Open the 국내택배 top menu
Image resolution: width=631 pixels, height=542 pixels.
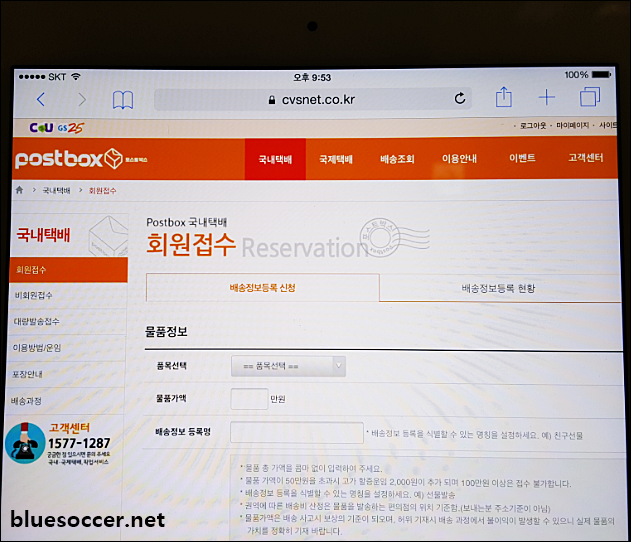click(275, 159)
